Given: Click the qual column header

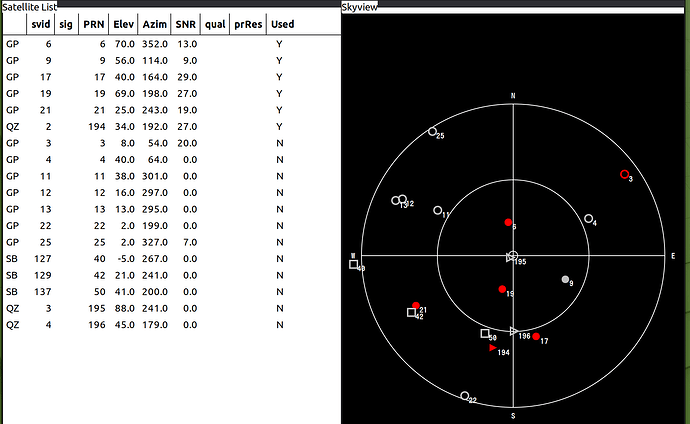Looking at the screenshot, I should 215,24.
